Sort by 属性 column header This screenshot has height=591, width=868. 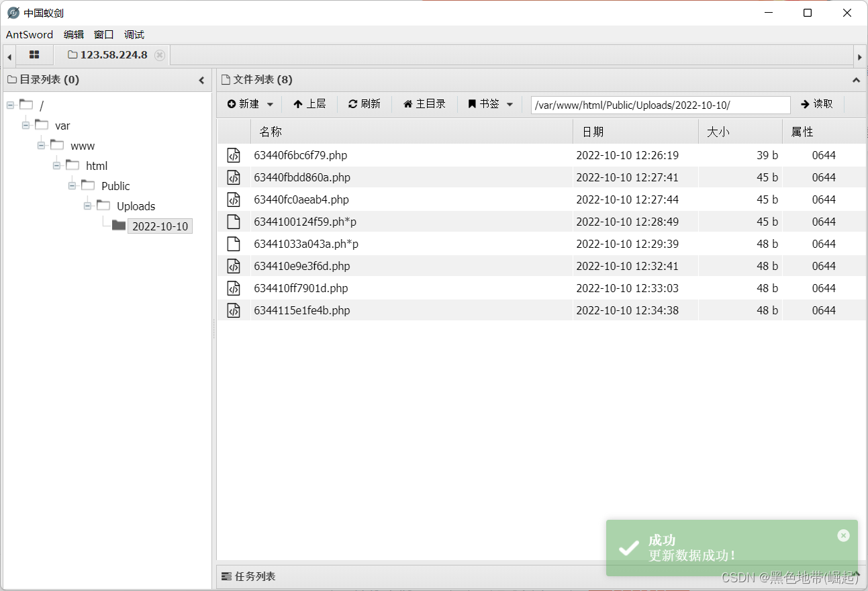click(824, 132)
